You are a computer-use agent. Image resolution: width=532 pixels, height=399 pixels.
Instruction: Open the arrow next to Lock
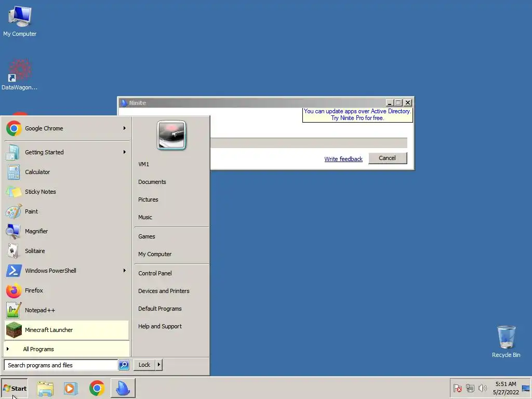(159, 365)
